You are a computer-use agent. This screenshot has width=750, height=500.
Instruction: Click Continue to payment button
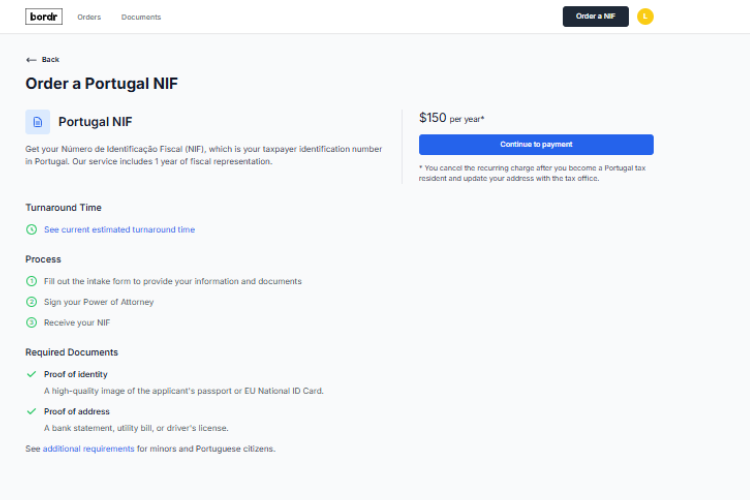coord(536,144)
